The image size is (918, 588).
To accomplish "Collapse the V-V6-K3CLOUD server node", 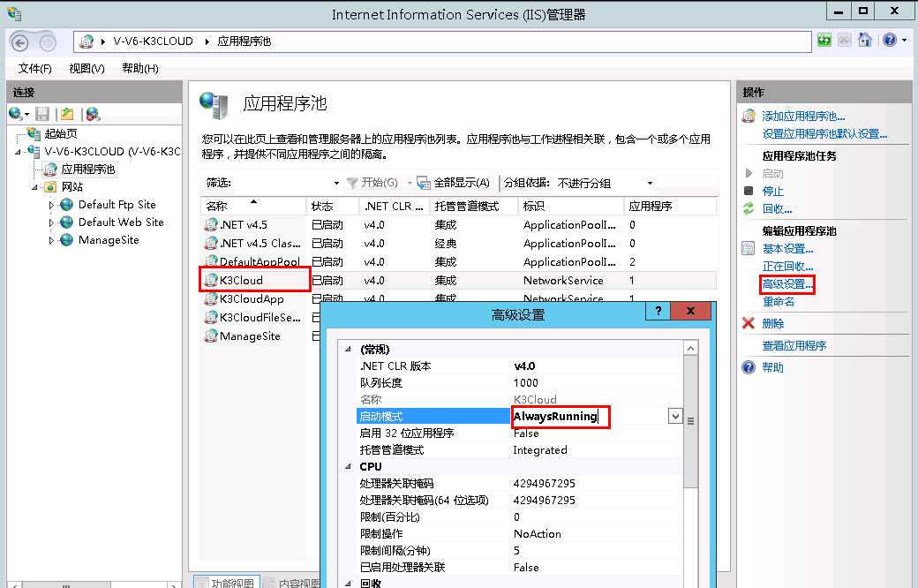I will click(x=18, y=152).
